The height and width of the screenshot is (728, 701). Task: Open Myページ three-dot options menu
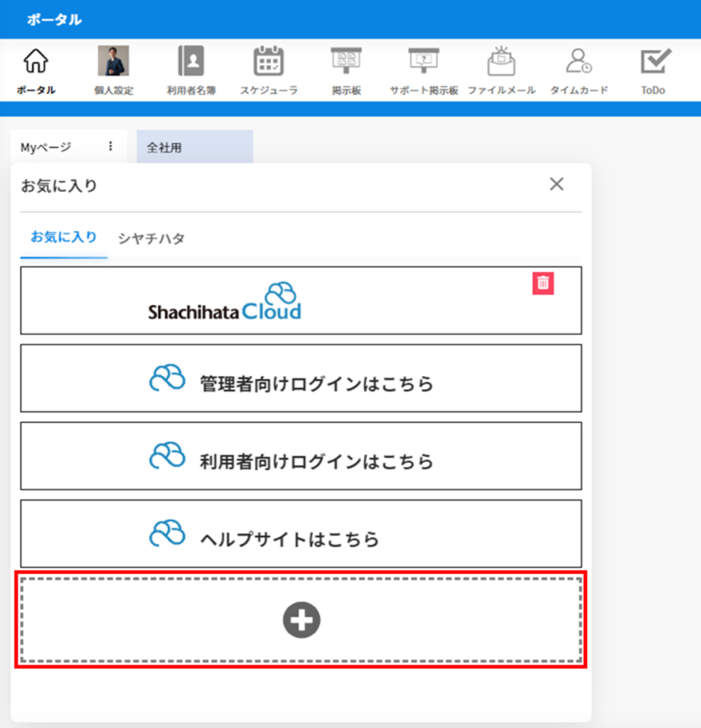tap(110, 146)
